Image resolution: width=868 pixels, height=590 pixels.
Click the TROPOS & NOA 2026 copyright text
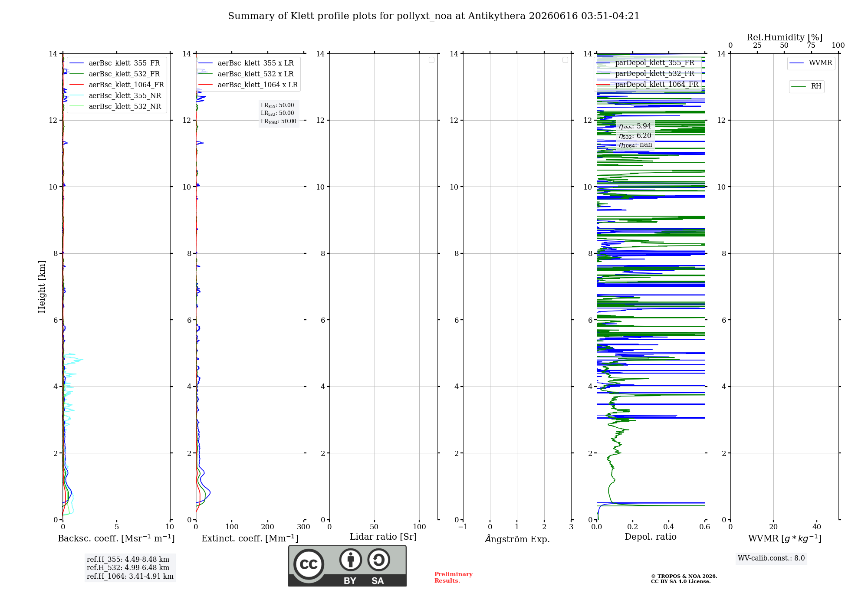[x=684, y=576]
